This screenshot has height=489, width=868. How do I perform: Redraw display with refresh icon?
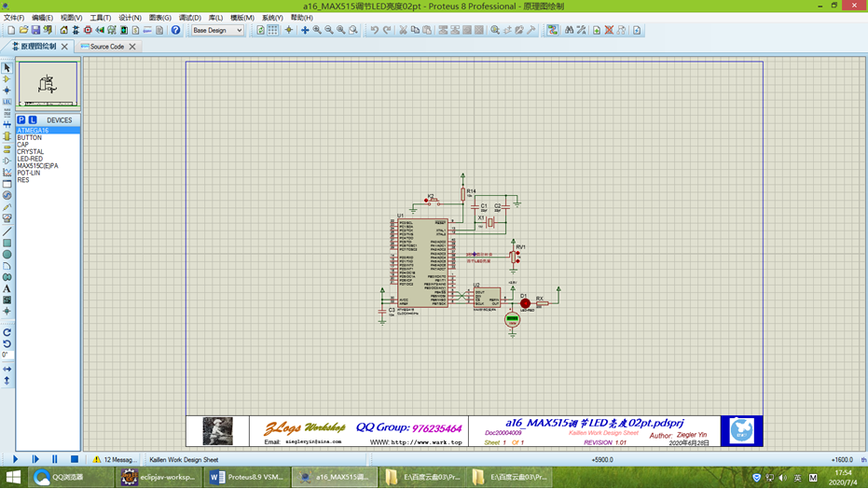pyautogui.click(x=260, y=30)
